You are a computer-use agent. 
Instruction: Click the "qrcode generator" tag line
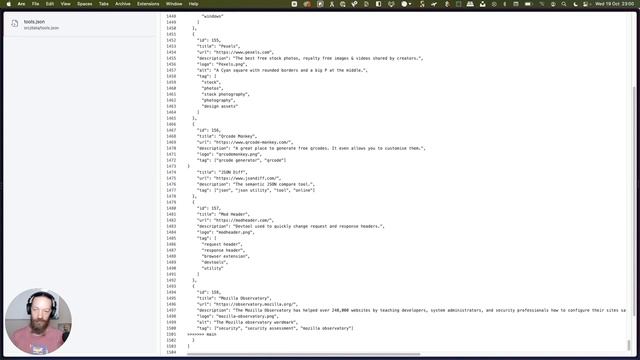point(241,160)
